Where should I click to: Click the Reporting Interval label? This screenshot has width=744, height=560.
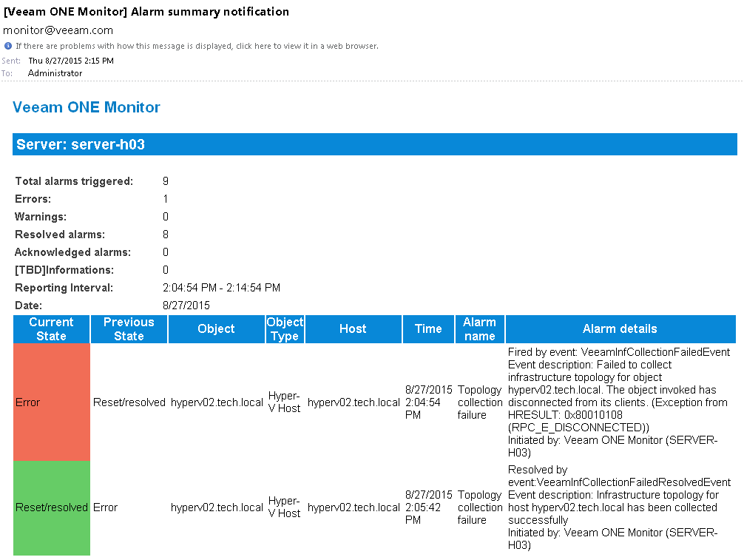tap(64, 288)
